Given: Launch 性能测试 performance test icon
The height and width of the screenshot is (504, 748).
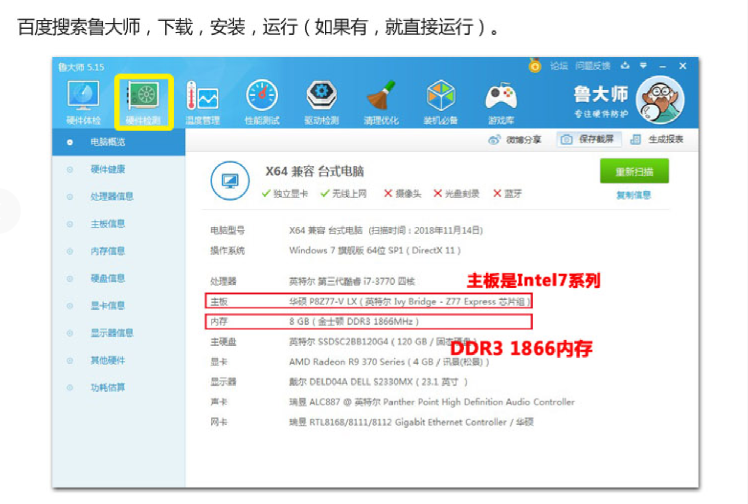Looking at the screenshot, I should pyautogui.click(x=262, y=102).
